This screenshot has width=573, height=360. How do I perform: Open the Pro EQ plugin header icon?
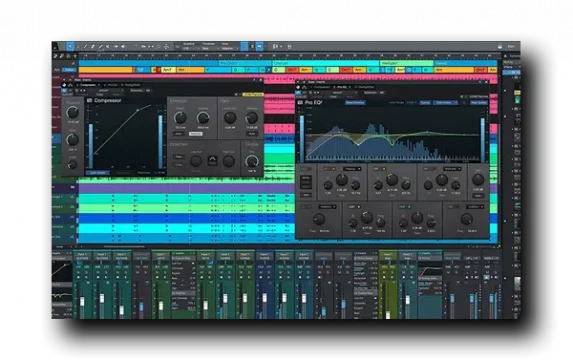coord(300,103)
